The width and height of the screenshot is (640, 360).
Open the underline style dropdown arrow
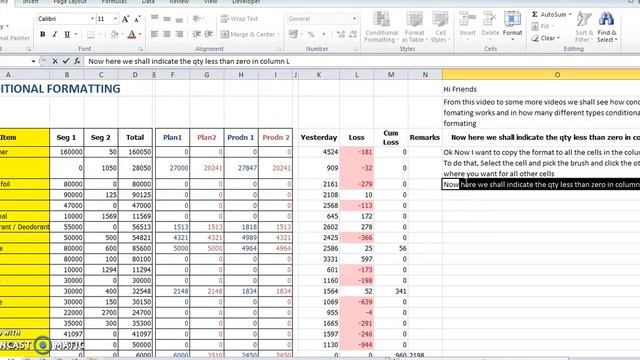click(x=76, y=34)
